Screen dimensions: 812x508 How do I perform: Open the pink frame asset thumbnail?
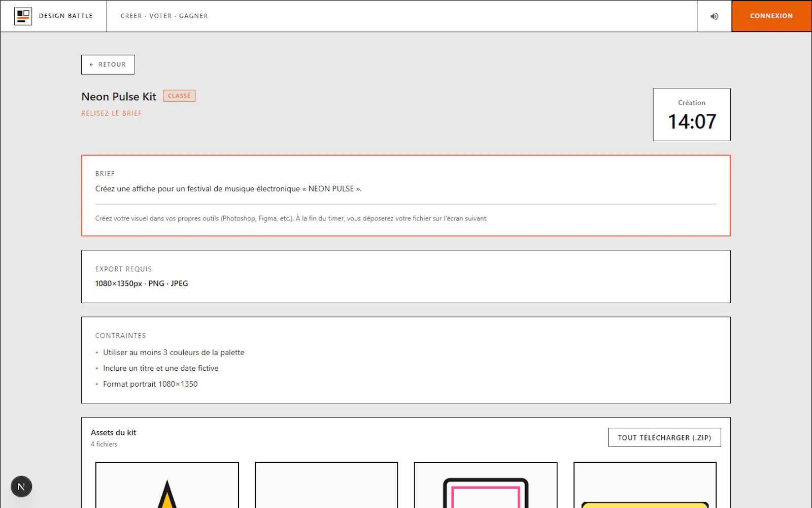click(x=486, y=485)
